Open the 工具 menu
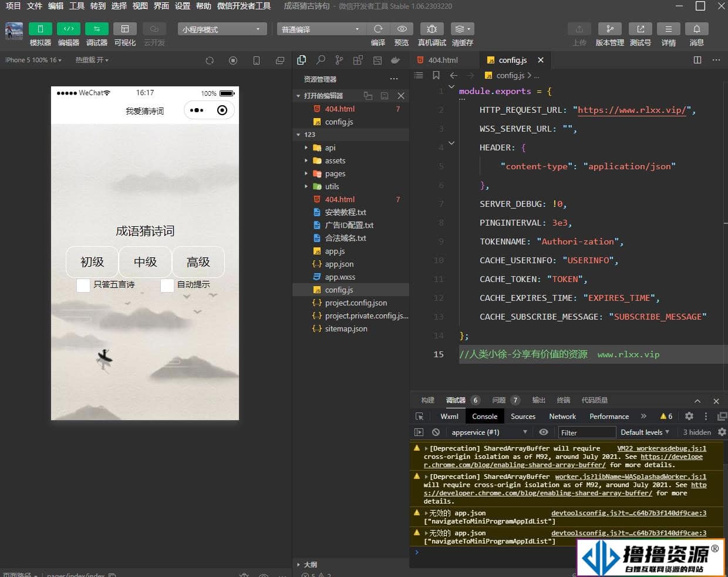 77,6
